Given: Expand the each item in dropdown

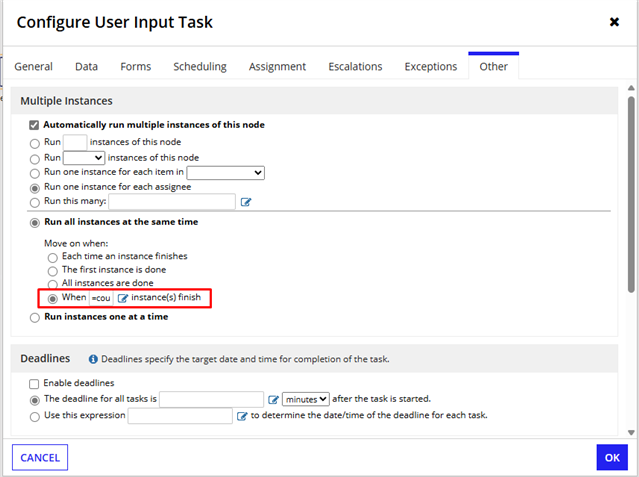Looking at the screenshot, I should [225, 173].
